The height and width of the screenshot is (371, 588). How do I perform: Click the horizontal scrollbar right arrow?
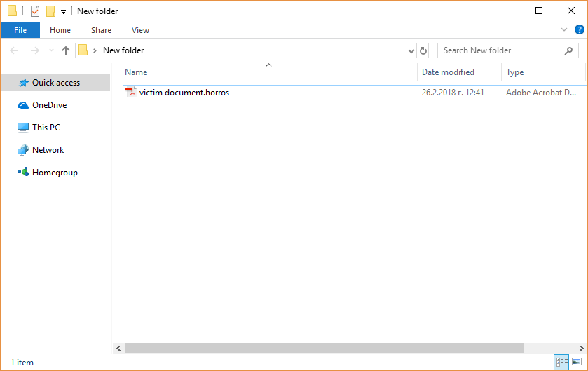point(581,348)
